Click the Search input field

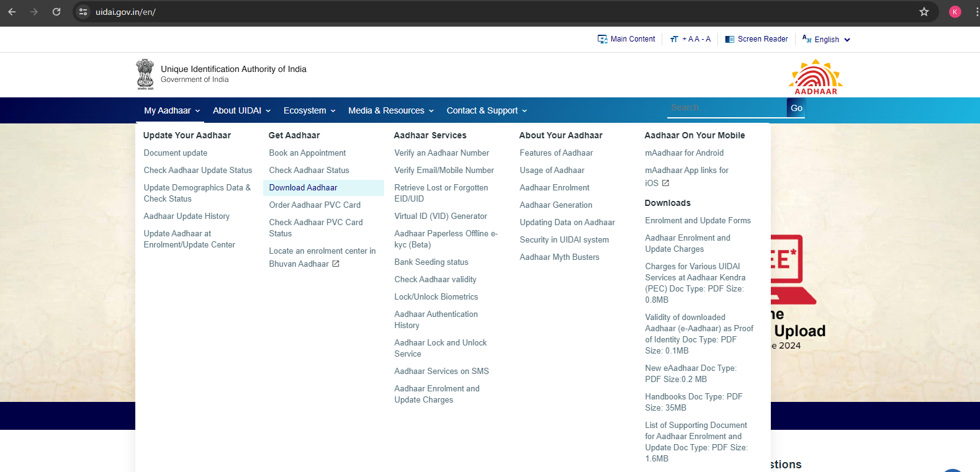726,108
